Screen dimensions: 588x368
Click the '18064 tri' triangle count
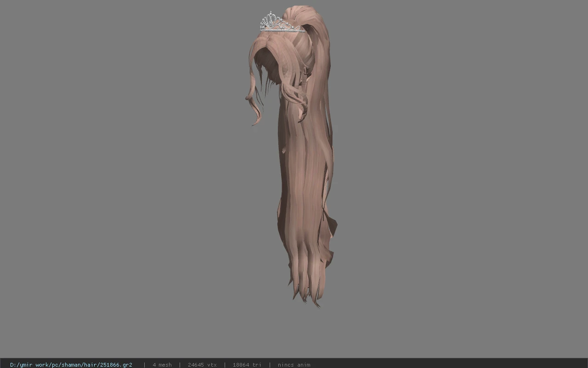pyautogui.click(x=247, y=365)
